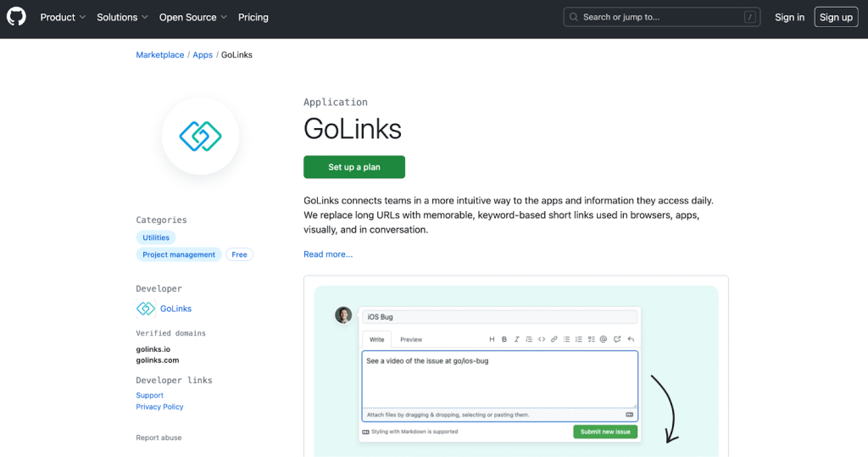This screenshot has height=457, width=868.
Task: Click Report abuse
Action: click(x=159, y=437)
